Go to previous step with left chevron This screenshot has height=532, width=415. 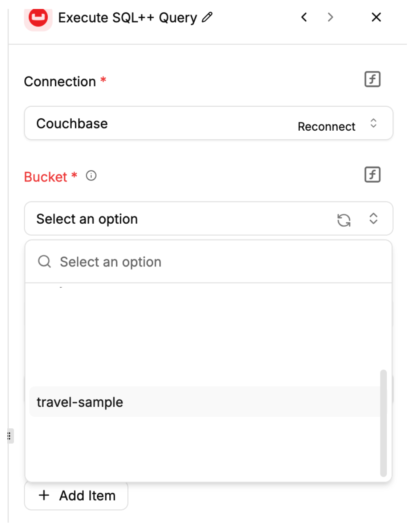(304, 18)
